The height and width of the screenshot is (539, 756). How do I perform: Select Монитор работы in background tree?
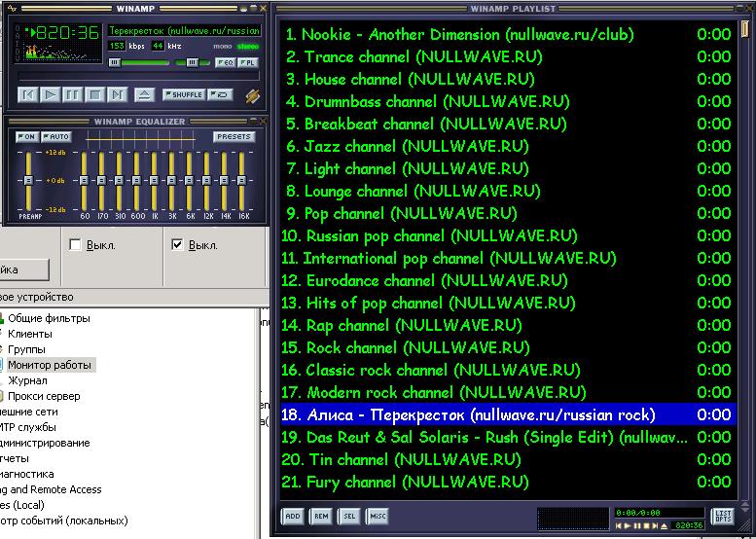click(x=50, y=365)
